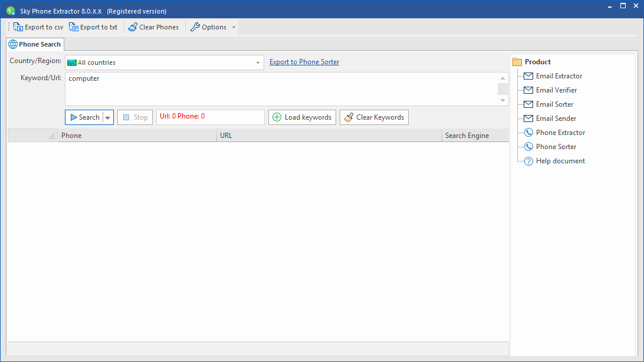This screenshot has width=644, height=362.
Task: Click the Load keywords button
Action: click(x=303, y=117)
